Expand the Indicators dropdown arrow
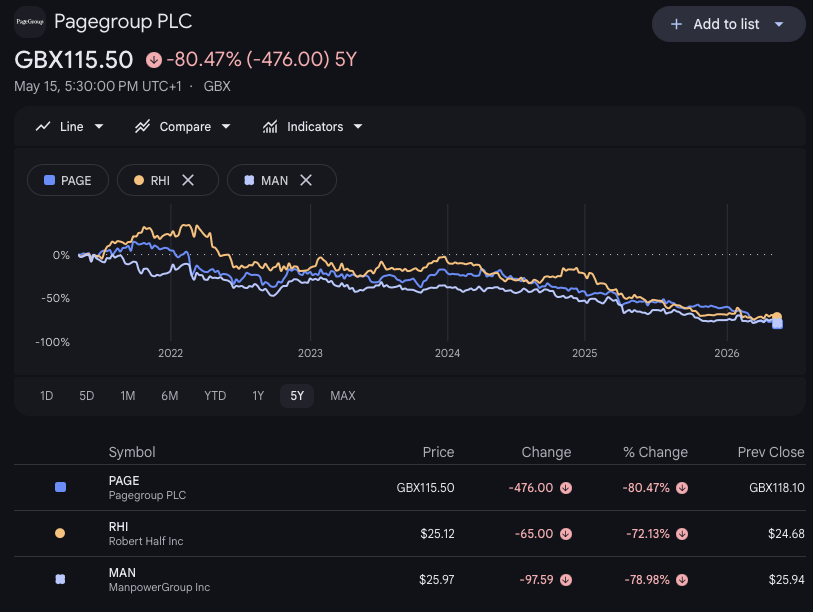 (x=358, y=127)
